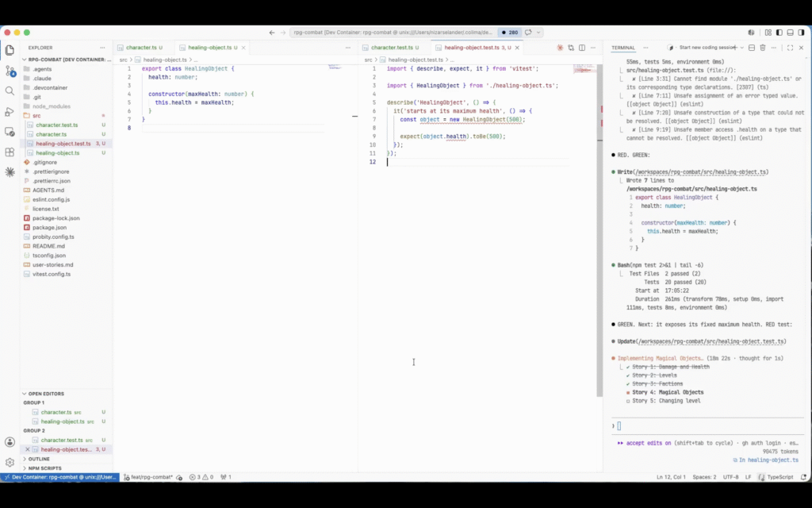Viewport: 812px width, 508px height.
Task: Open changes icon in right editor toolbar
Action: (571, 48)
